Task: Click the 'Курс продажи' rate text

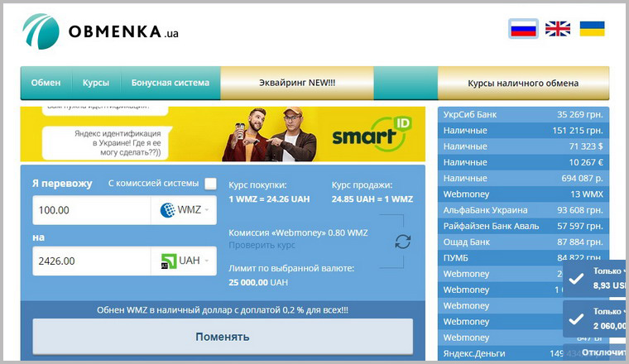Action: click(372, 192)
